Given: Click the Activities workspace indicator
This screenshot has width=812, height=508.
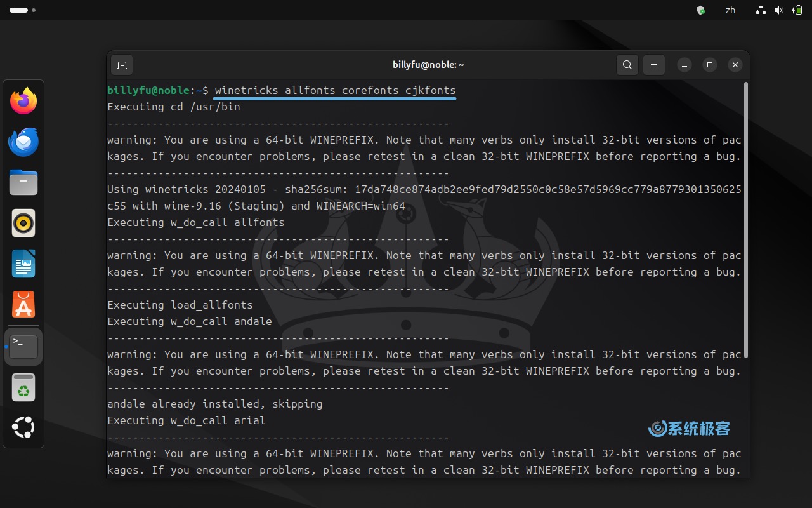Looking at the screenshot, I should pos(22,10).
